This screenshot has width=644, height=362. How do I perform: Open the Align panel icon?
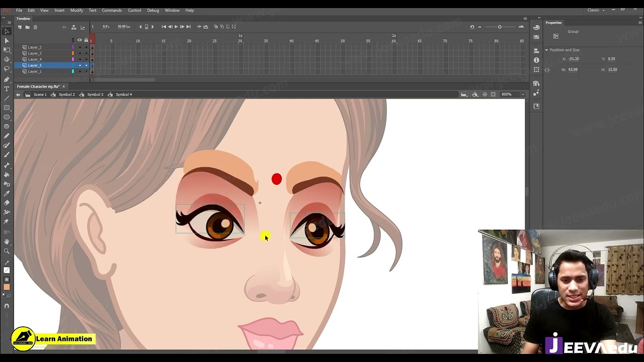[x=536, y=51]
